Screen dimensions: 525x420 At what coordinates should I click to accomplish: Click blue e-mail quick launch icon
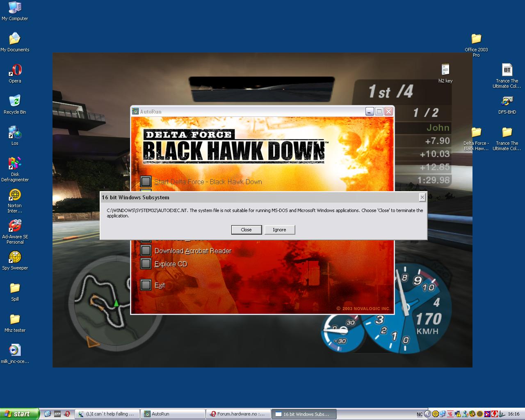point(48,414)
